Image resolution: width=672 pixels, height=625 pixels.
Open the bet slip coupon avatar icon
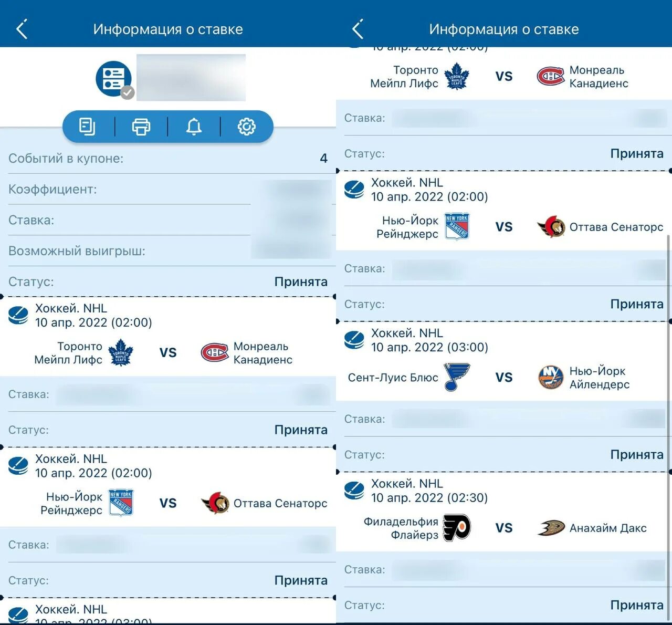coord(114,79)
